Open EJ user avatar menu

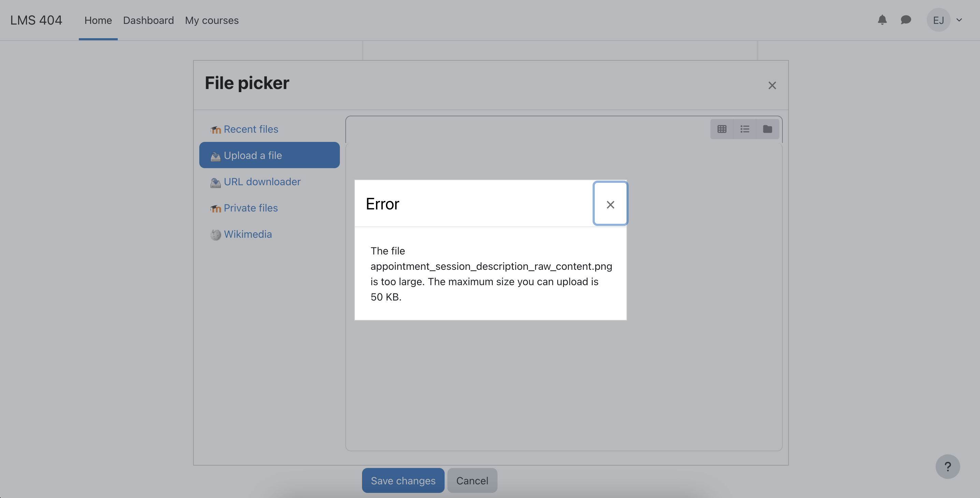tap(938, 20)
